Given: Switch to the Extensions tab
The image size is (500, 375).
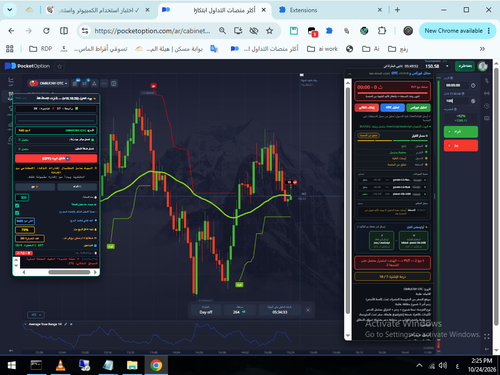Looking at the screenshot, I should 331,10.
